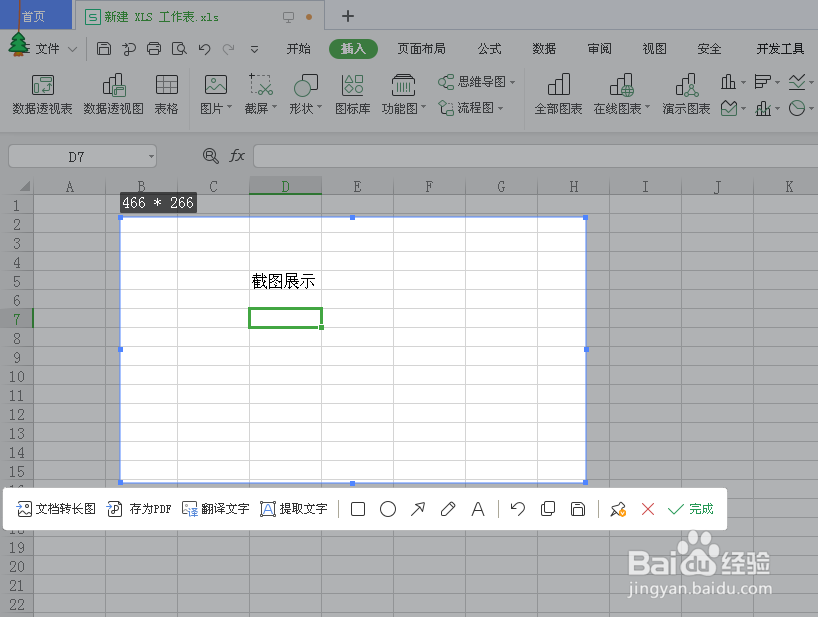Click the circle annotation tool
The image size is (818, 617).
point(387,509)
